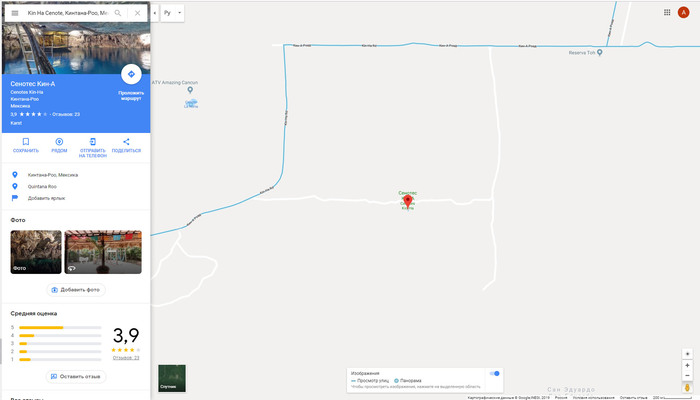This screenshot has width=700, height=400.
Task: Click the search magnifier icon
Action: pyautogui.click(x=118, y=13)
